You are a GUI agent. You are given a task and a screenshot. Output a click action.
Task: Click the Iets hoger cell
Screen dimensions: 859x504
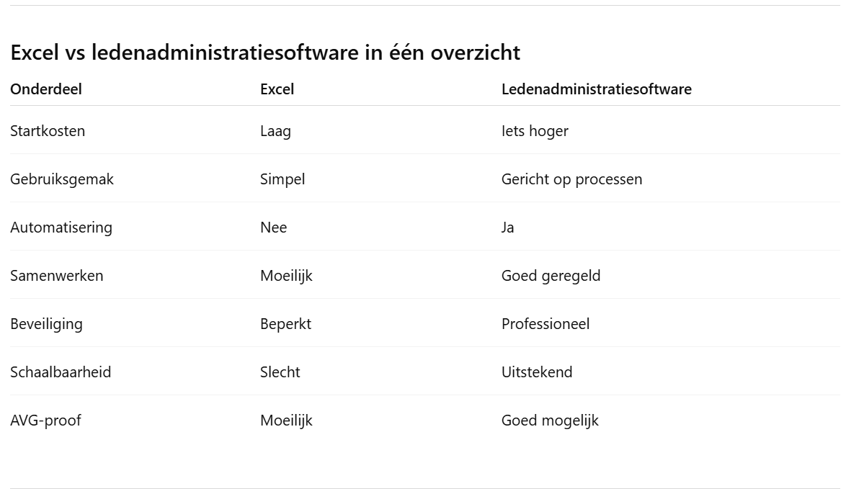point(535,131)
